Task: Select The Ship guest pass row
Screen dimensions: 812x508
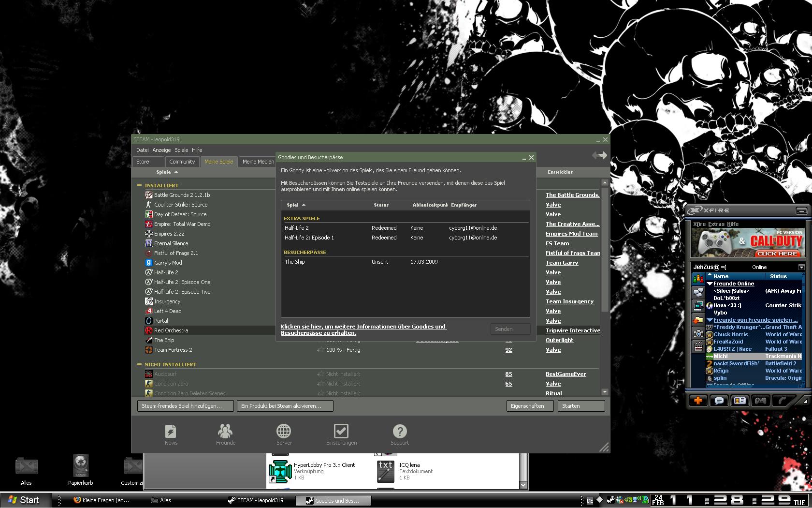Action: click(405, 262)
